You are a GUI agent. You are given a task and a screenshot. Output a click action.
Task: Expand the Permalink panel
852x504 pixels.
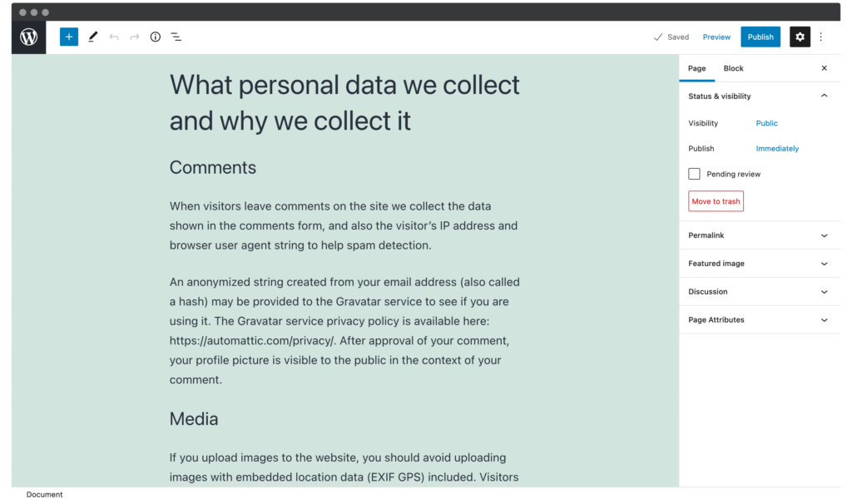coord(824,235)
